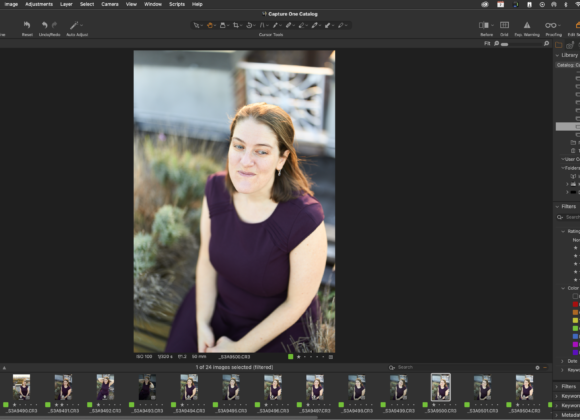Open the Window menu
The image size is (580, 420).
(x=153, y=4)
